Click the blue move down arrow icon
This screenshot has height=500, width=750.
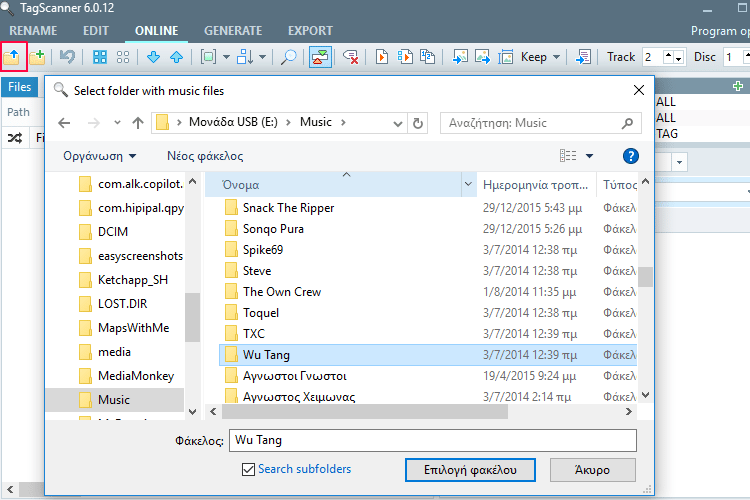point(153,57)
